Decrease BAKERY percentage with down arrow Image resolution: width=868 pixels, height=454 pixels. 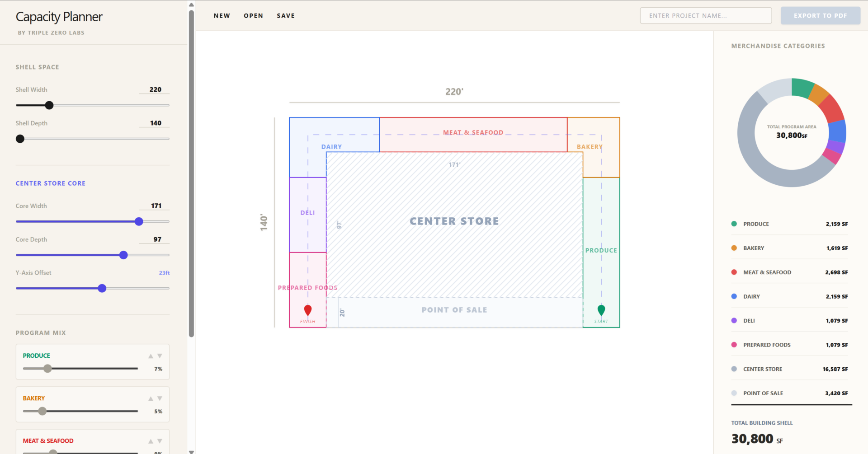tap(159, 398)
